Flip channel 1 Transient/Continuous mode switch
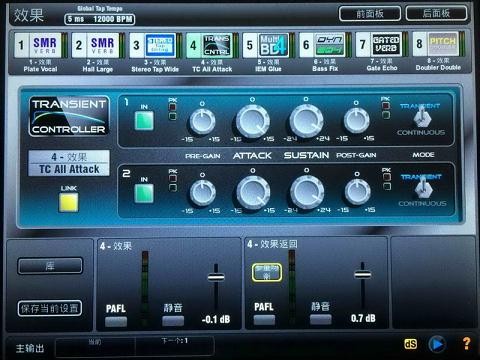 pos(422,117)
